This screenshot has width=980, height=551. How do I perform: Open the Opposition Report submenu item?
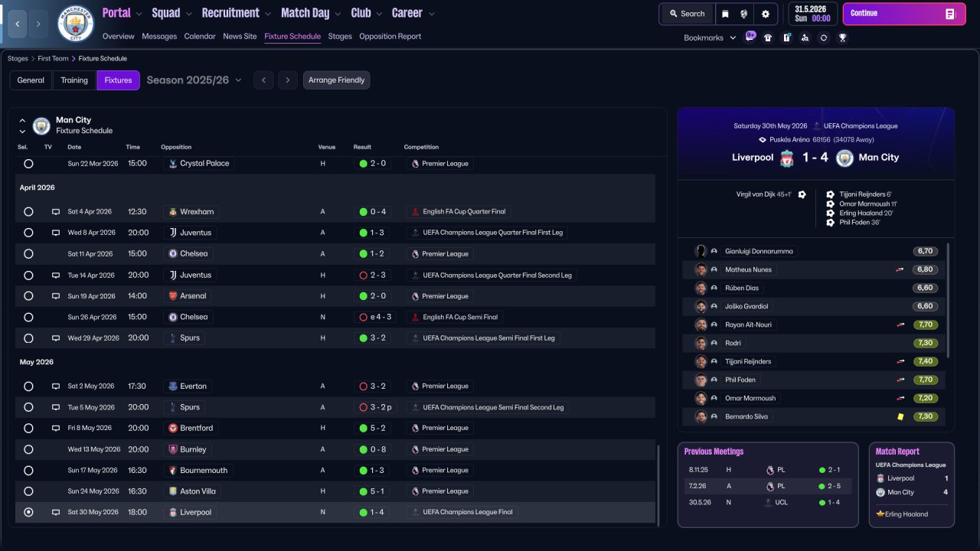(390, 36)
